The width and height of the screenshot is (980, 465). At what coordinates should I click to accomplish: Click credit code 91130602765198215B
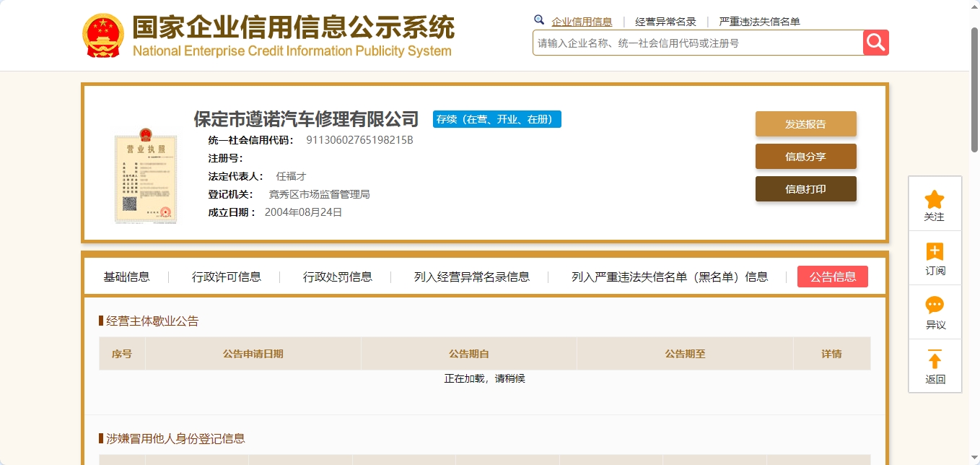click(359, 140)
